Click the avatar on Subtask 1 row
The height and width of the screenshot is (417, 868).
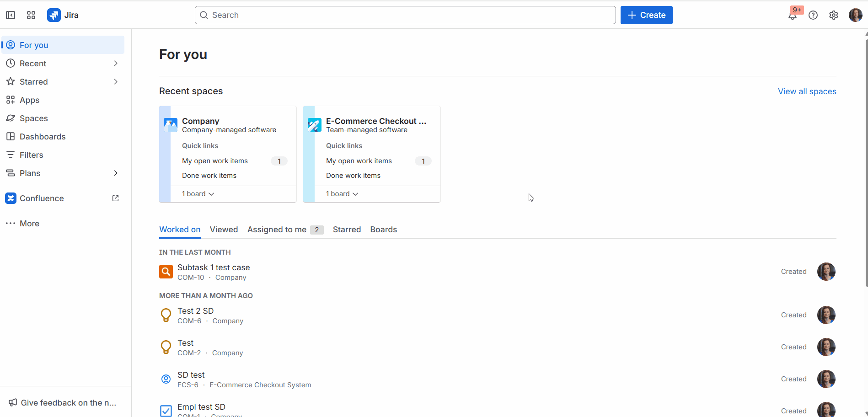pos(826,272)
